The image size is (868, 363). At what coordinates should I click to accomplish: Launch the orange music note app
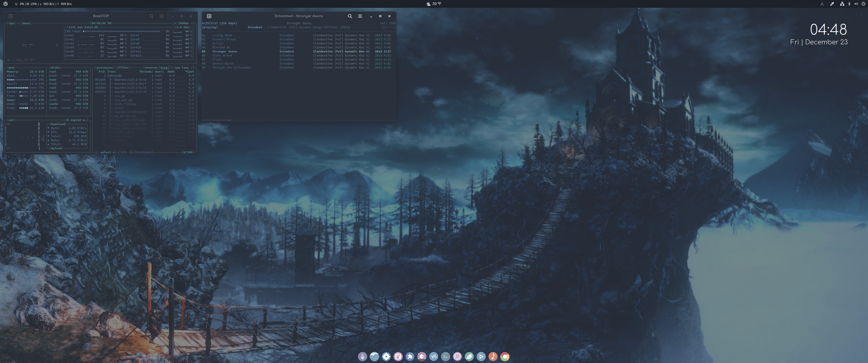coord(493,356)
